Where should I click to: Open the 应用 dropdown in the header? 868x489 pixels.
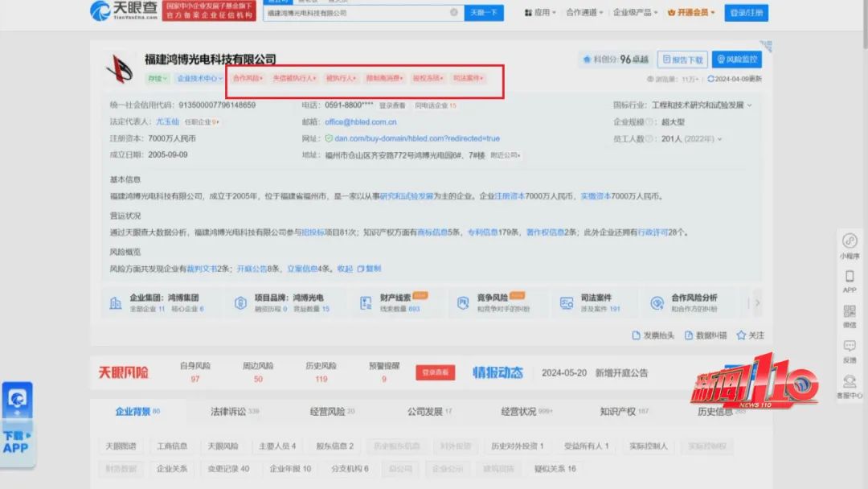(x=540, y=12)
